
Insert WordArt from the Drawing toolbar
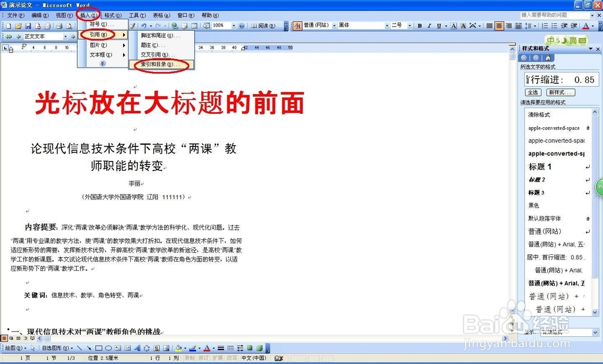[x=139, y=348]
